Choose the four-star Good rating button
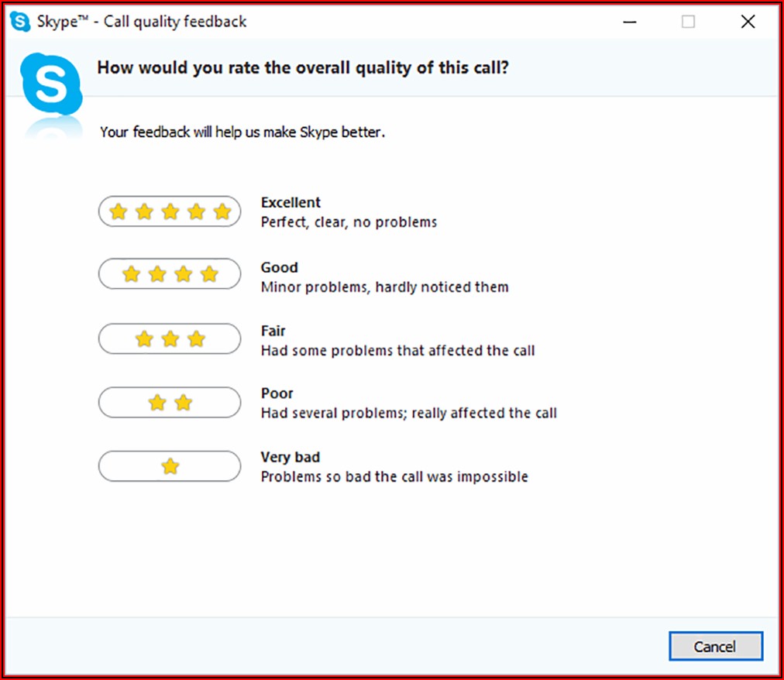784x680 pixels. click(170, 274)
